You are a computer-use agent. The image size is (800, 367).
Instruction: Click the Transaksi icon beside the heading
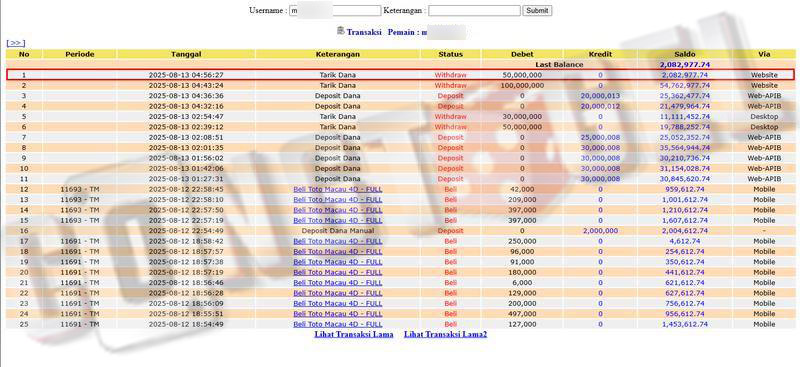click(x=341, y=31)
